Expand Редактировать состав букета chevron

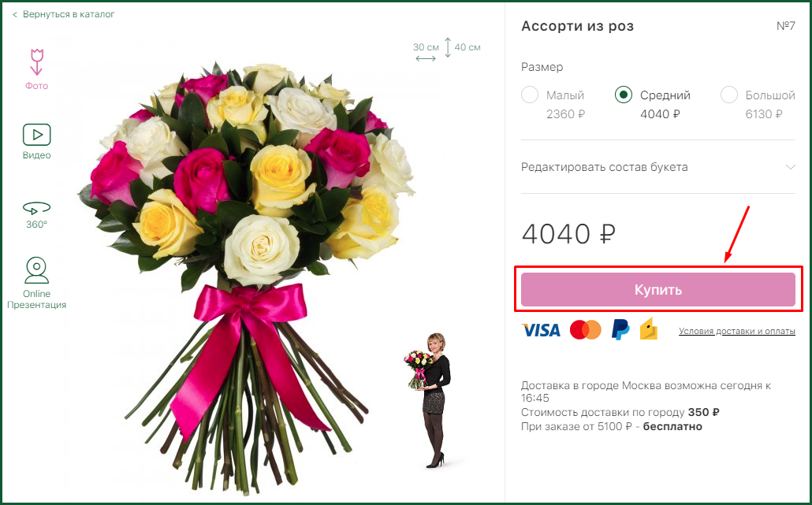click(x=790, y=167)
